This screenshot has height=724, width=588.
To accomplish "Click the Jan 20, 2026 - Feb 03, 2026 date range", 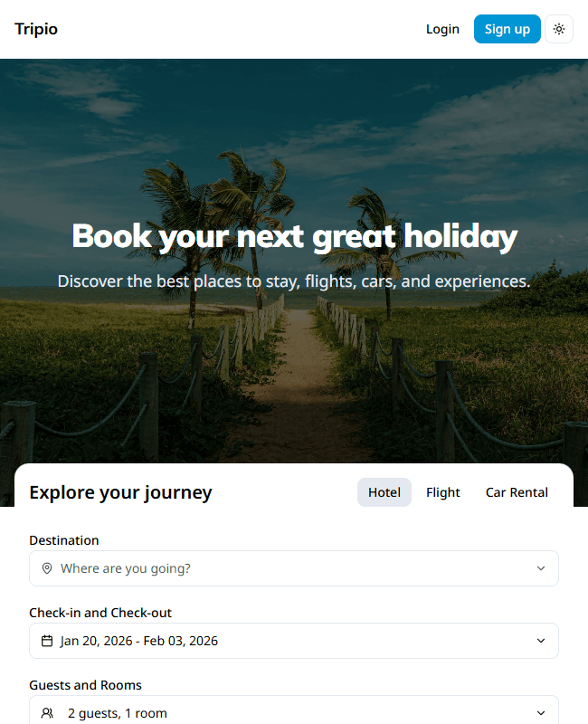I will [x=139, y=641].
